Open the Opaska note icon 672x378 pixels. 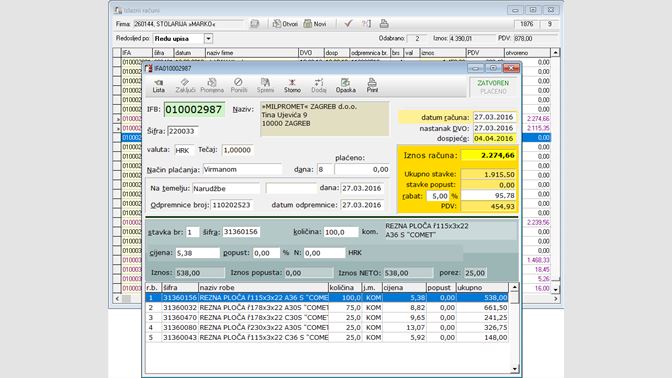(345, 86)
